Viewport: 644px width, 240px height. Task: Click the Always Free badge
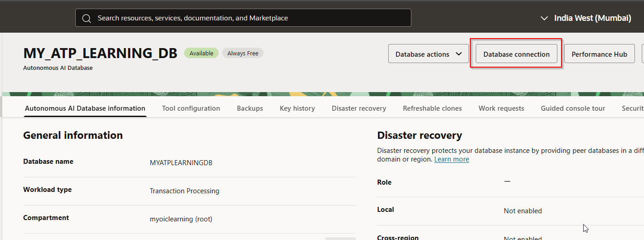click(x=243, y=53)
